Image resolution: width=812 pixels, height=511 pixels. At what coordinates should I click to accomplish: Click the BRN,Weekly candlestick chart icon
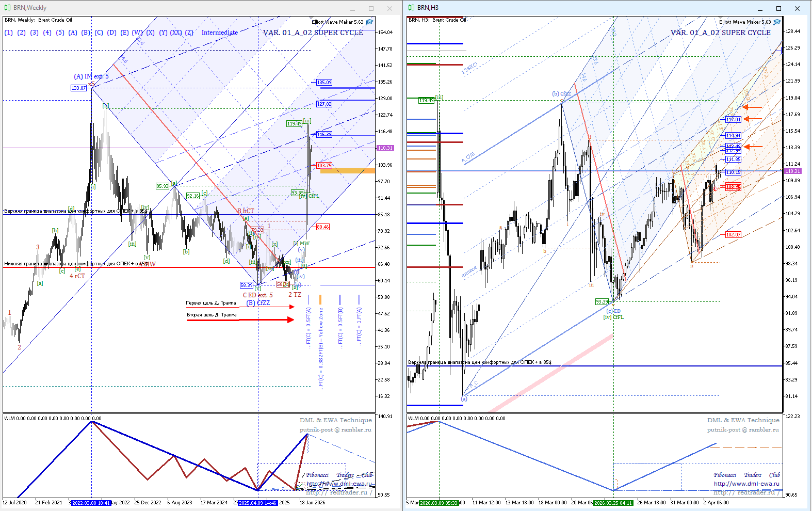(x=7, y=8)
